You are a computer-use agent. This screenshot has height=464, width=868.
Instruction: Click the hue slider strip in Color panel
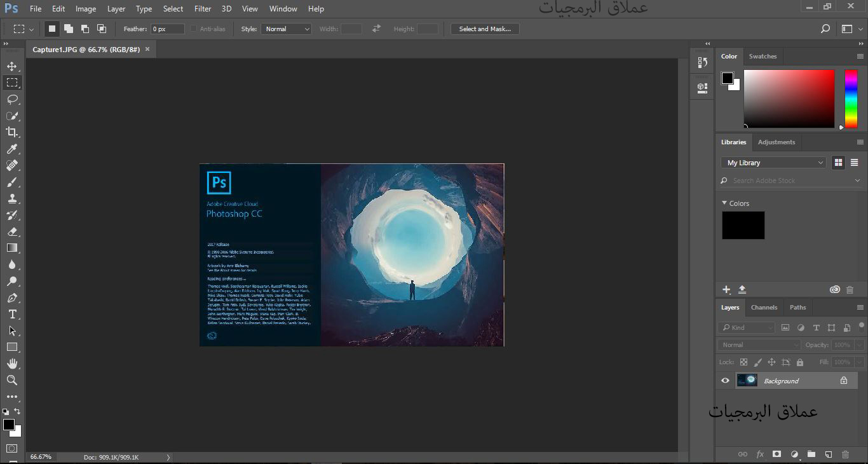851,99
